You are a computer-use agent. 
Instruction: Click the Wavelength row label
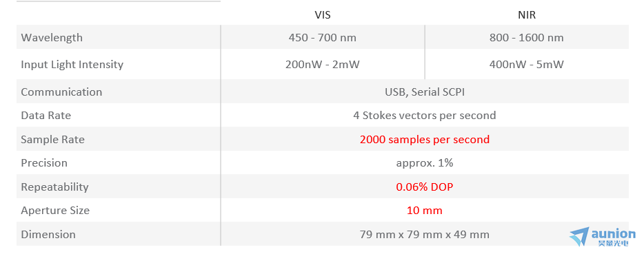pos(52,37)
